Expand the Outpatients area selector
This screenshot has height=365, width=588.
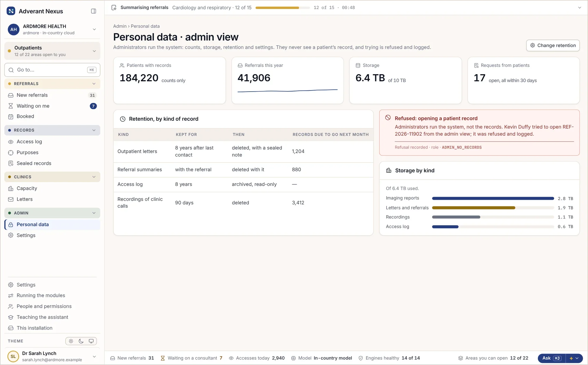pyautogui.click(x=52, y=51)
